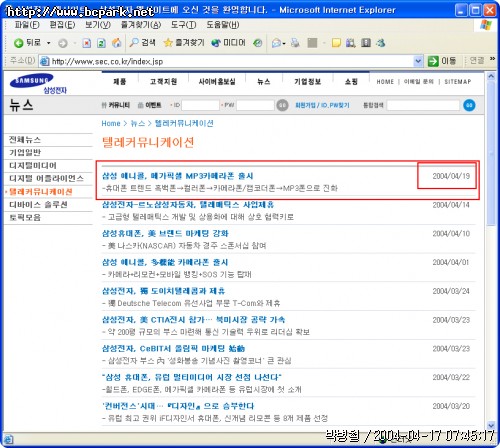The image size is (500, 448).
Task: Select 디지털 어플라이언스 in the sidebar
Action: tap(46, 178)
